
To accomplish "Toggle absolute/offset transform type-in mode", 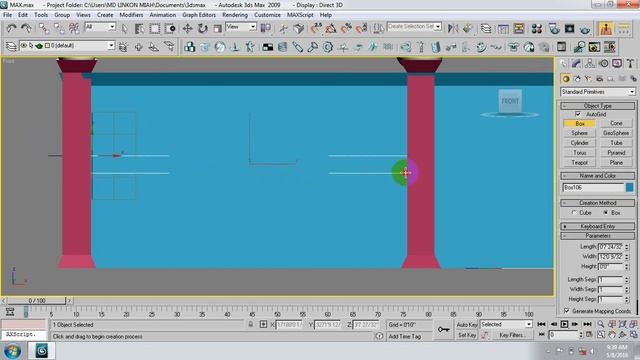I will point(263,324).
